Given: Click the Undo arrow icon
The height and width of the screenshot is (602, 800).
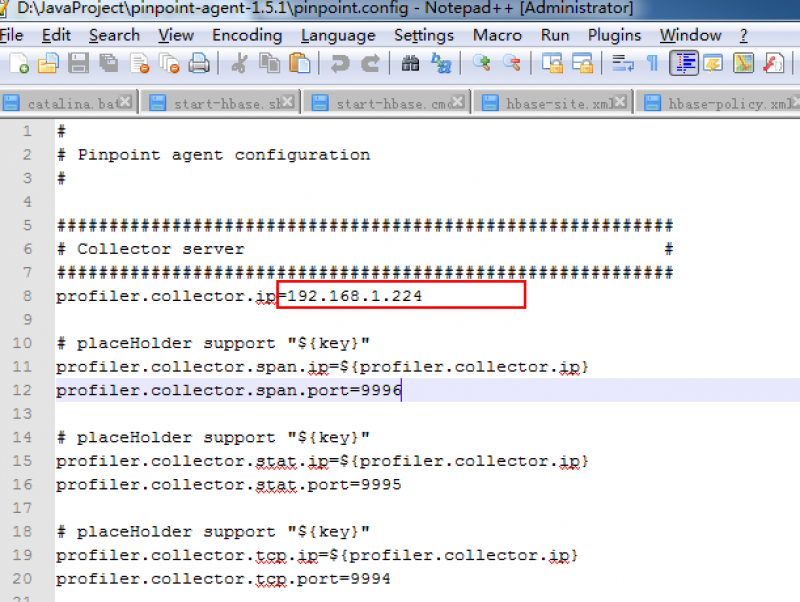Looking at the screenshot, I should (340, 64).
